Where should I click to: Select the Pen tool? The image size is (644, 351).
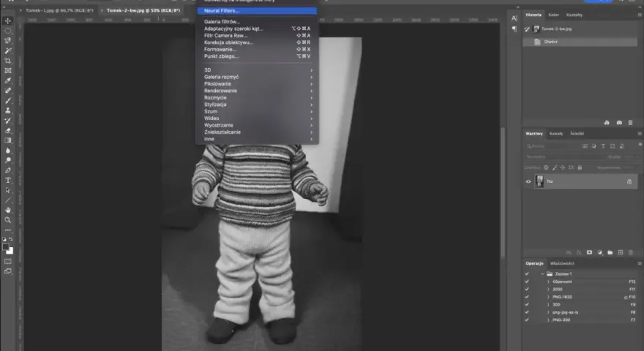8,170
